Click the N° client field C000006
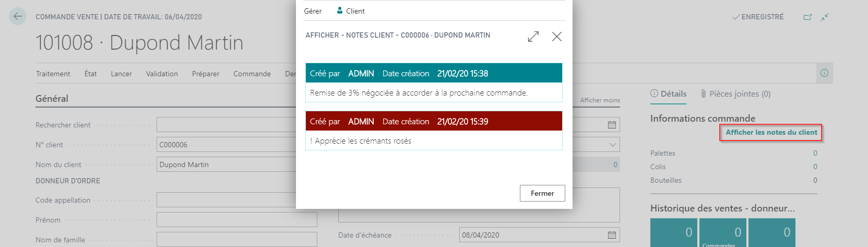 point(226,145)
